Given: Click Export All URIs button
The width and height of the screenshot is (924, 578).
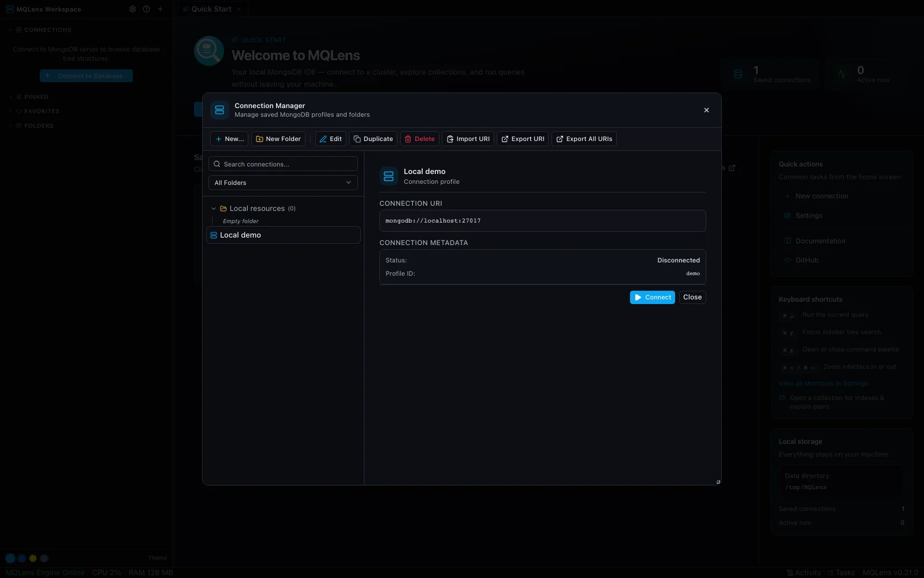Looking at the screenshot, I should tap(584, 139).
